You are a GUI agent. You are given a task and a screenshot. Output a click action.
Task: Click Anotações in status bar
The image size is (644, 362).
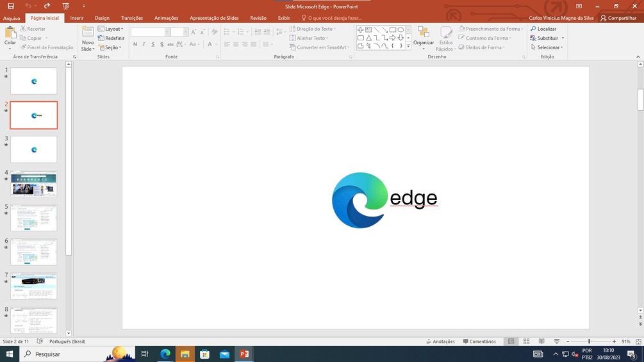[x=440, y=341]
